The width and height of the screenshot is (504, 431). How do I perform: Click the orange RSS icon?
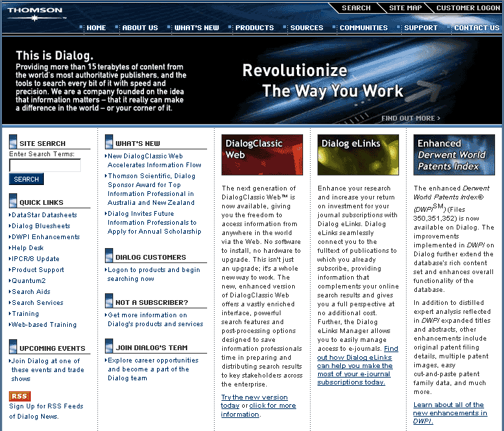tap(20, 396)
